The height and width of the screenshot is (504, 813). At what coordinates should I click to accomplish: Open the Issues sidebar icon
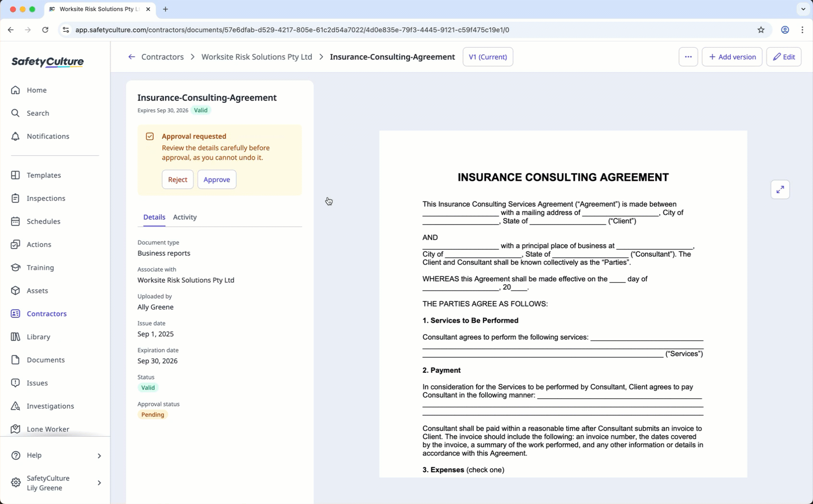[15, 383]
